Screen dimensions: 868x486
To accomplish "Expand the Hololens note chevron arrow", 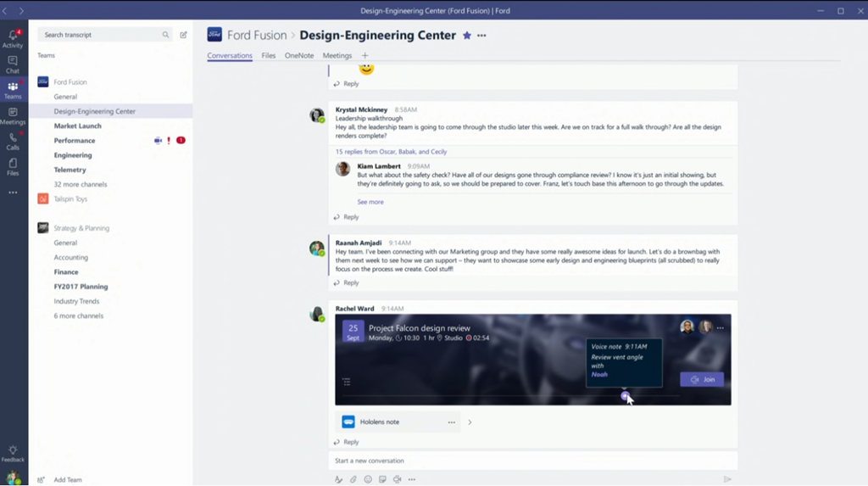I will point(470,422).
